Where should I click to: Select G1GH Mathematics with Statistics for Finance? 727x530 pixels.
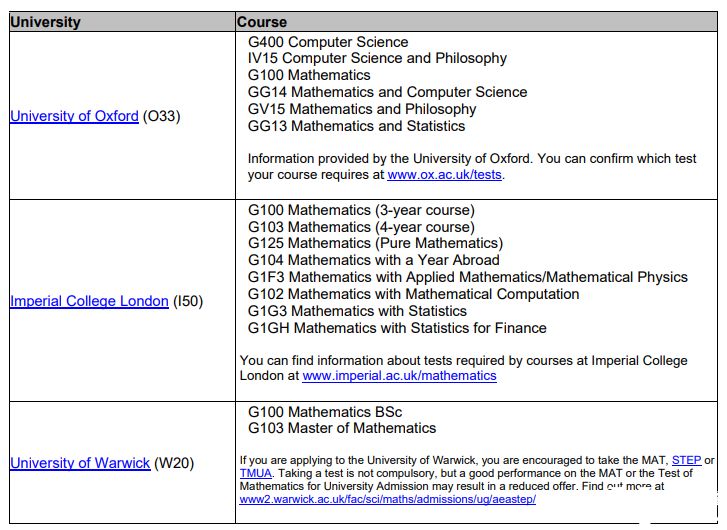(397, 328)
